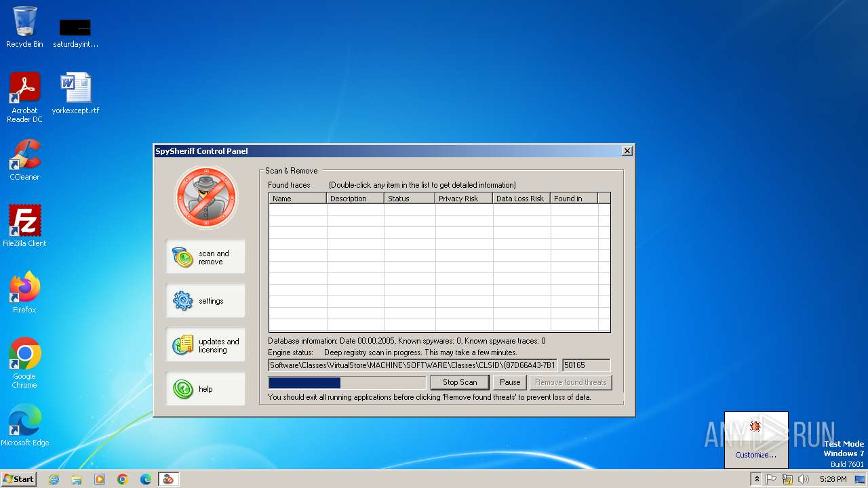This screenshot has height=488, width=868.
Task: Click the Engine status text line
Action: coord(393,352)
